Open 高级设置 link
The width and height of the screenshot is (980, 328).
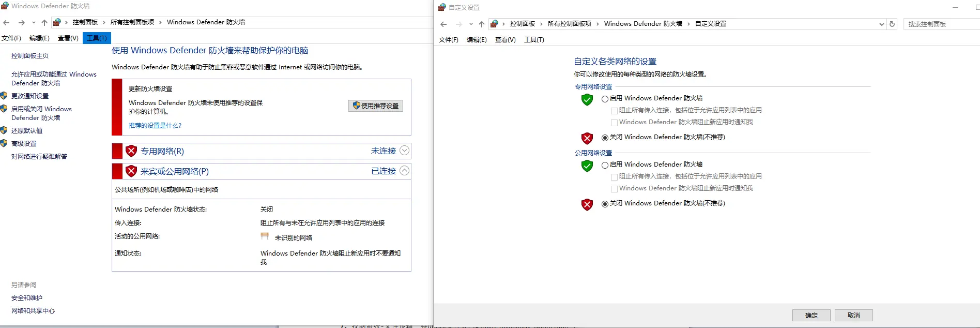point(24,144)
